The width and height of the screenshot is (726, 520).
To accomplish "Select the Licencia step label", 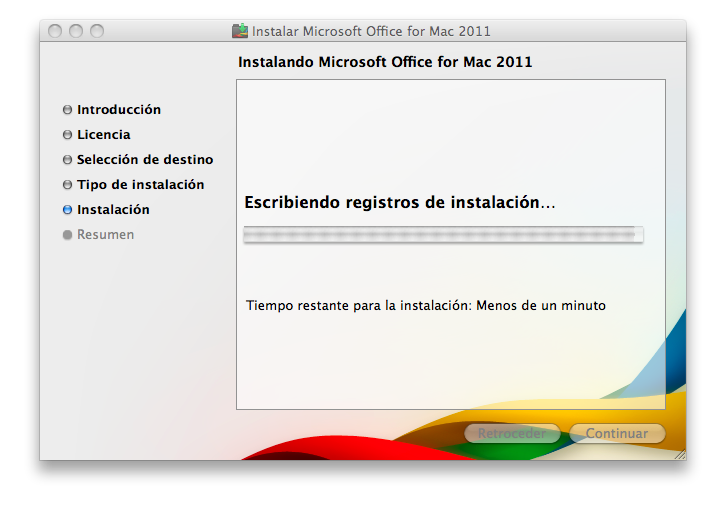I will click(x=104, y=135).
